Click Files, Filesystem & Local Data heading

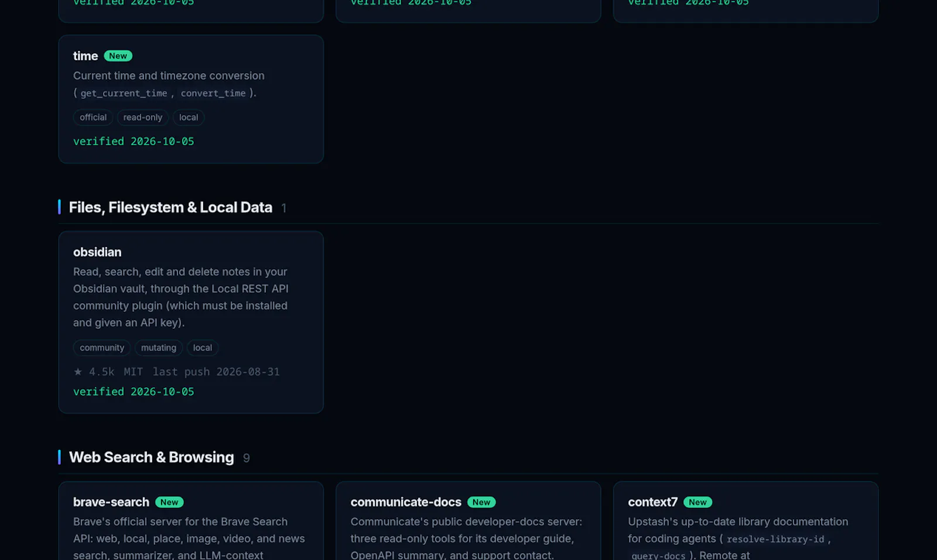point(170,208)
